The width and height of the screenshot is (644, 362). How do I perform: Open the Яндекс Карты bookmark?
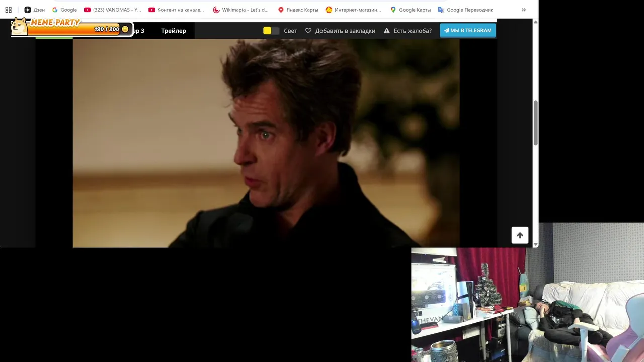[298, 10]
